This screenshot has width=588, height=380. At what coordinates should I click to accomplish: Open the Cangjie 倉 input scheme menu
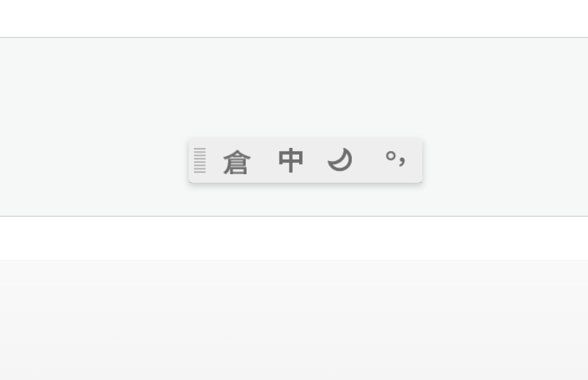(237, 162)
